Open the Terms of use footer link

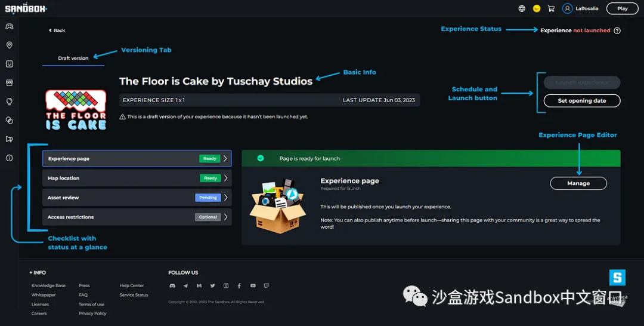[92, 305]
